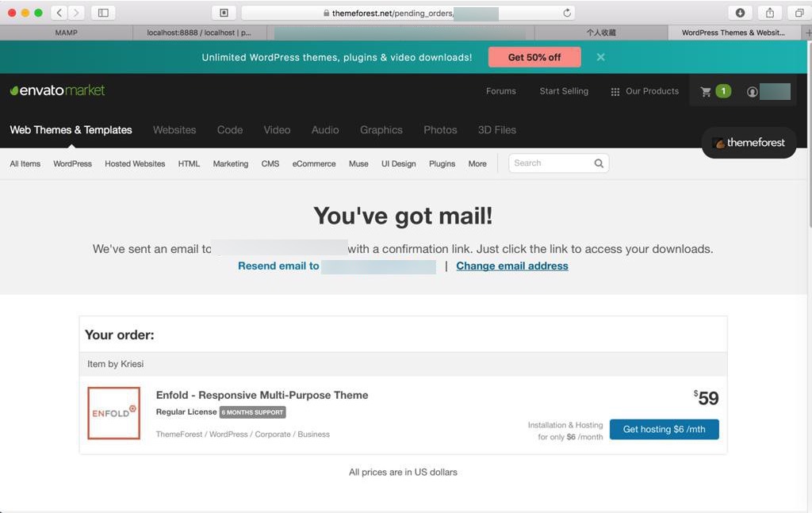Open Web Themes & Templates menu
The image size is (812, 513).
(71, 130)
